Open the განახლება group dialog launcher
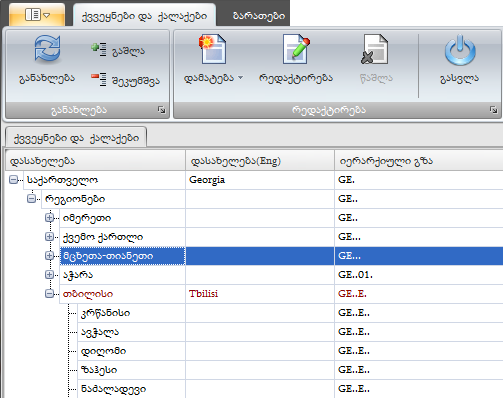503x398 pixels. (x=162, y=110)
